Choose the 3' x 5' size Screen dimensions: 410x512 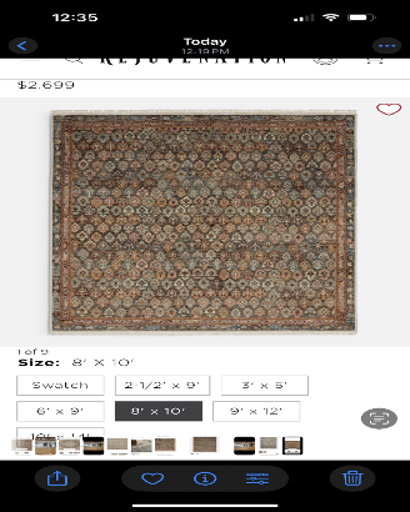265,385
